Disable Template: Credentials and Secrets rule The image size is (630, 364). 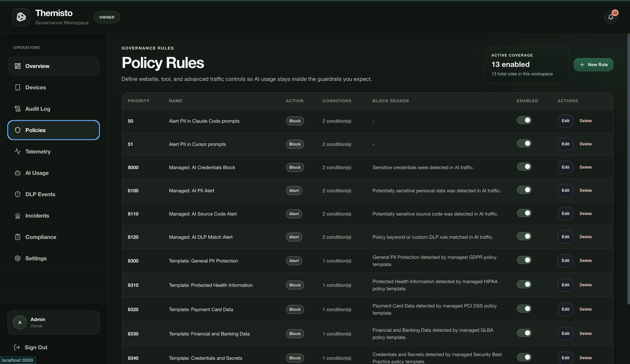click(524, 357)
